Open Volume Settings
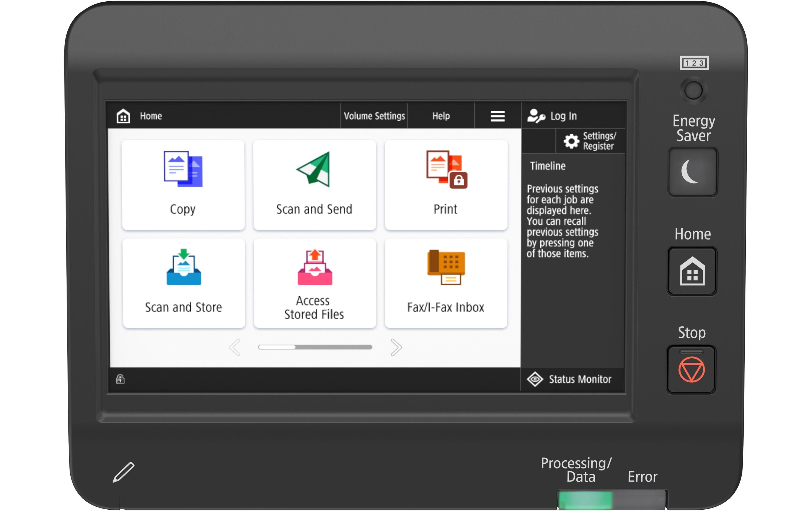 (x=374, y=116)
